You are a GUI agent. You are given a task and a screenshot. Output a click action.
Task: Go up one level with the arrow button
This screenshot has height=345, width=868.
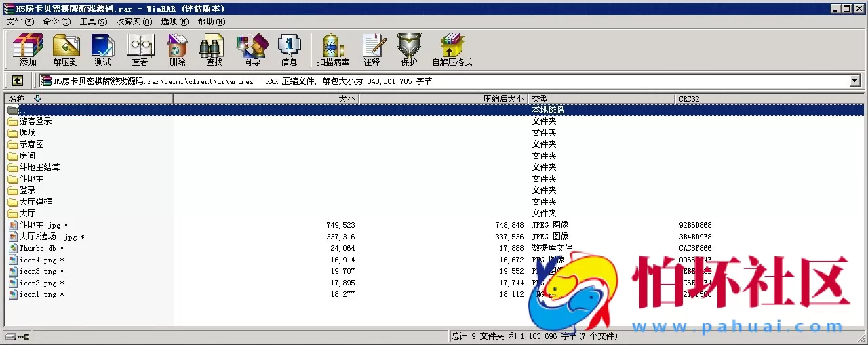click(18, 81)
